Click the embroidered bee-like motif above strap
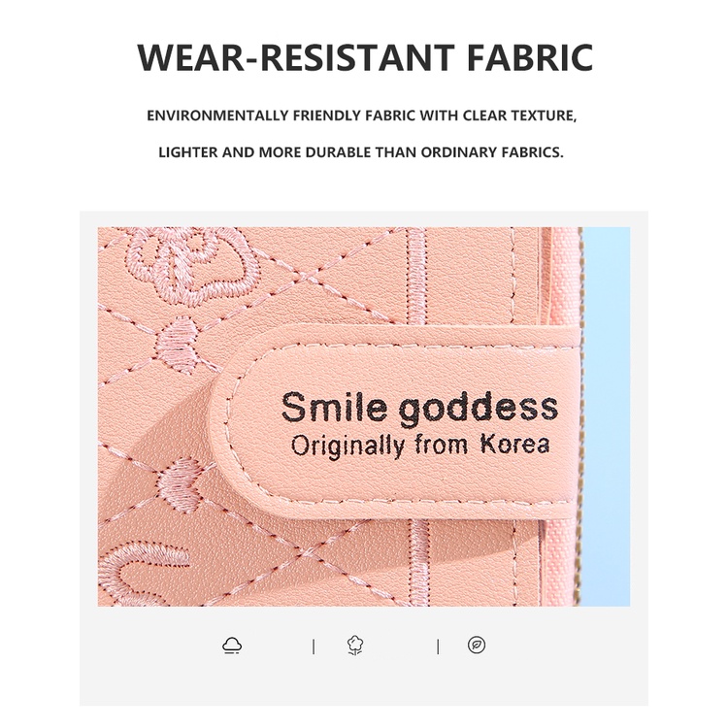The image size is (728, 728). (181, 339)
